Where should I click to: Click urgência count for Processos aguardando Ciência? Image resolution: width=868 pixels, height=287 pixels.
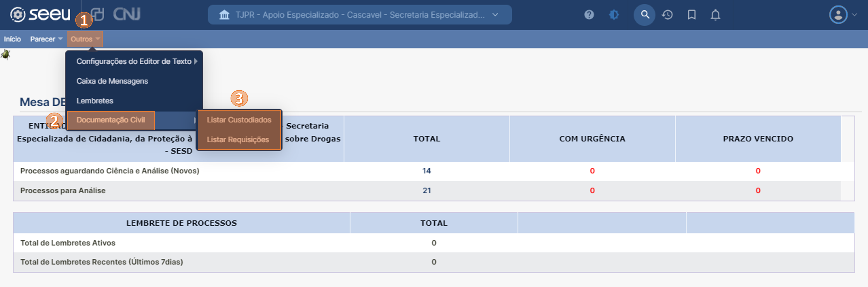click(x=592, y=171)
